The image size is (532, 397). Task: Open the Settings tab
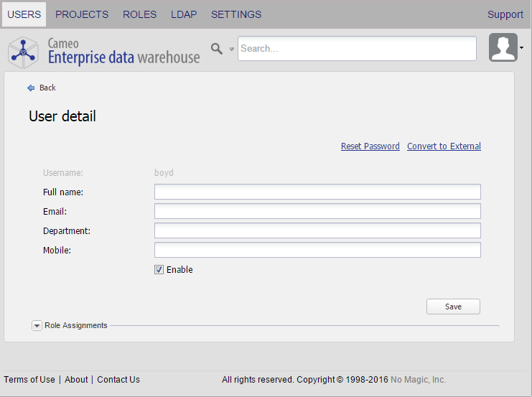(236, 14)
